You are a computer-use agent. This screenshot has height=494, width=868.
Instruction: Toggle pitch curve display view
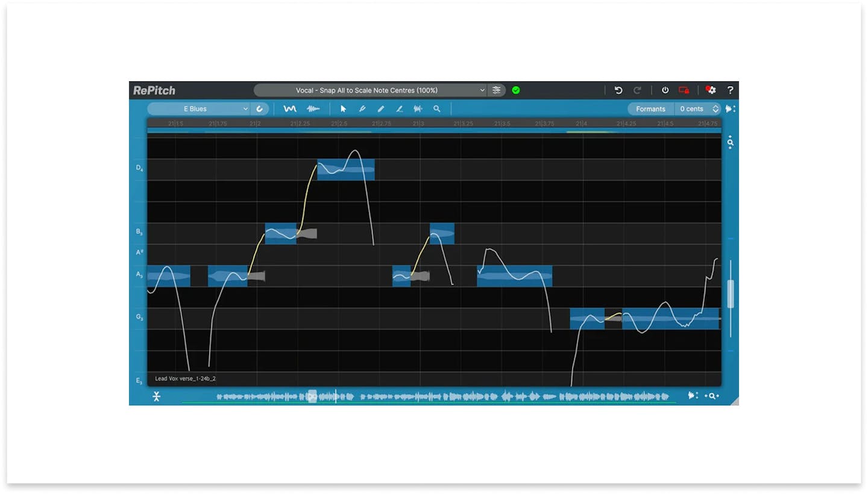point(290,109)
